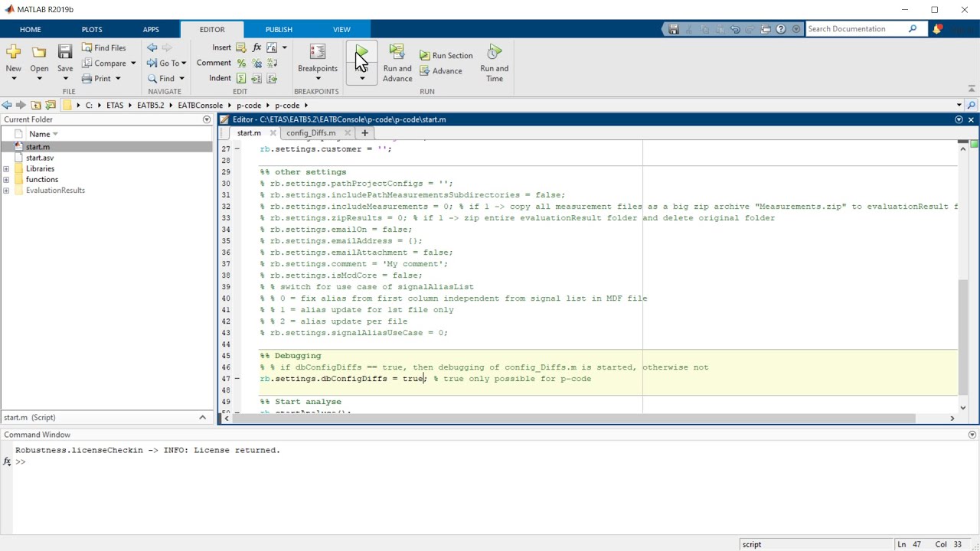The image size is (980, 551).
Task: Click the quick access Save icon
Action: [x=673, y=29]
